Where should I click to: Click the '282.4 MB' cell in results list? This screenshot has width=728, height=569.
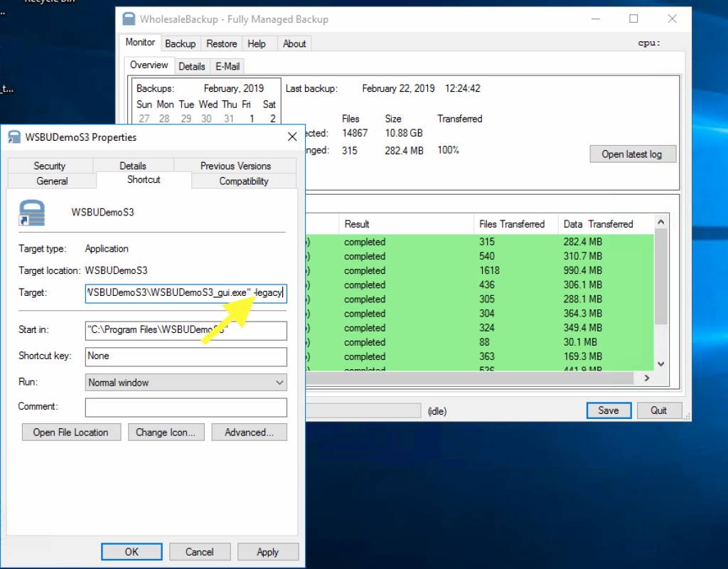[x=583, y=242]
